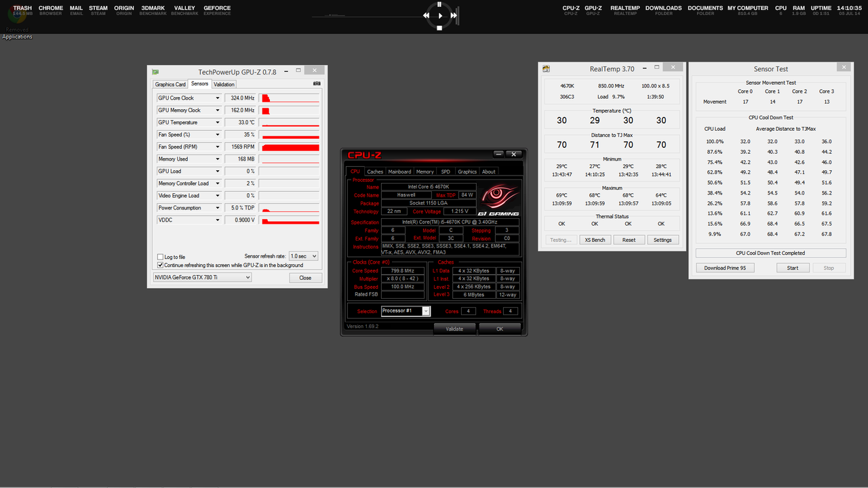Launch Chrome from the top launcher bar
Screen dimensions: 868x488
[51, 10]
